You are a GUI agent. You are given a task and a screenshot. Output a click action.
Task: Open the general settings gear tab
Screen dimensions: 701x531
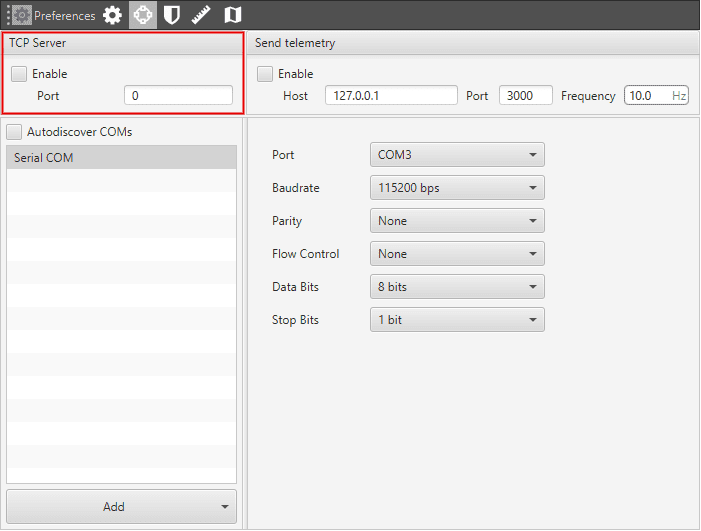pos(112,16)
